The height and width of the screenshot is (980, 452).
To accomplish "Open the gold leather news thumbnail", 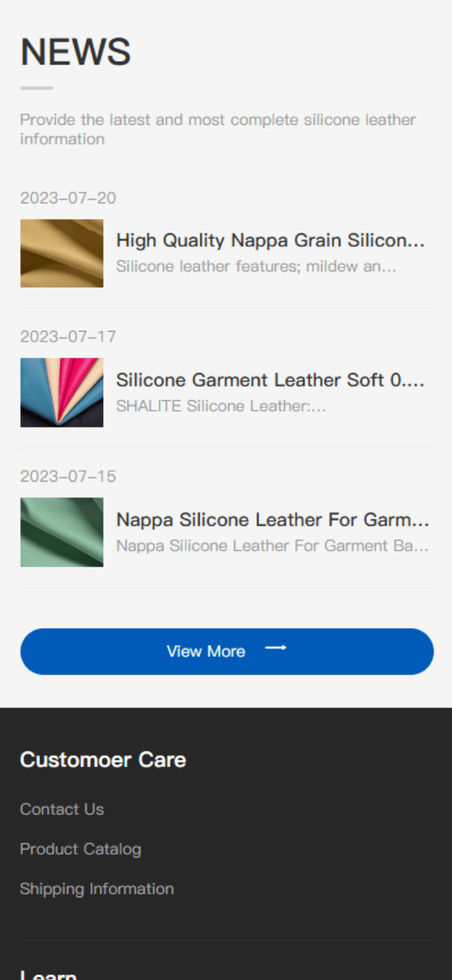I will 62,253.
